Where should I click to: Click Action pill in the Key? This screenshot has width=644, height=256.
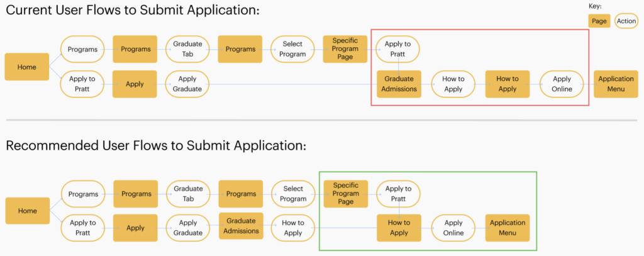(x=626, y=21)
